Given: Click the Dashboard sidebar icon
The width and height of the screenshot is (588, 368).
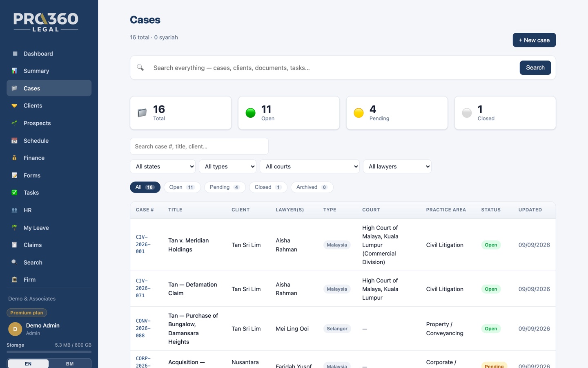Looking at the screenshot, I should [x=15, y=54].
